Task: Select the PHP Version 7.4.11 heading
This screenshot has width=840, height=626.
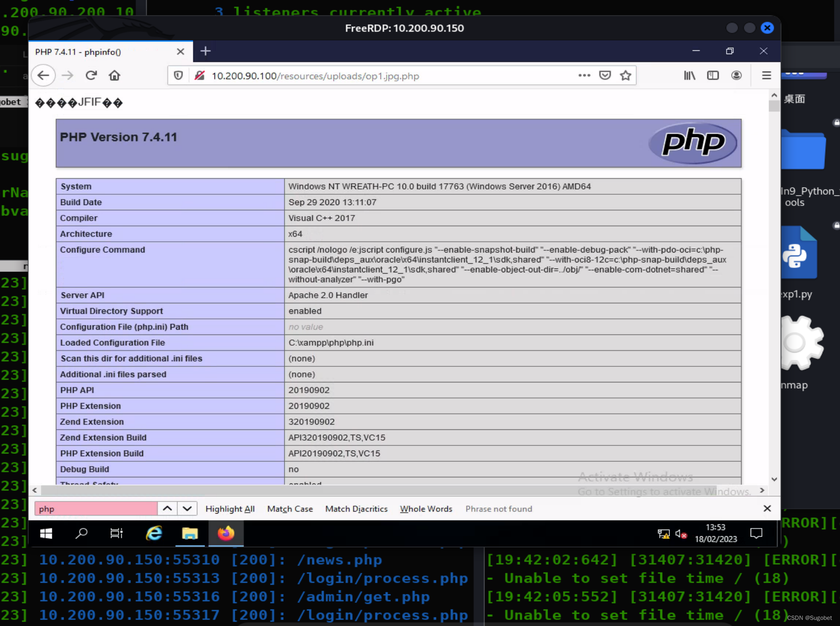Action: (119, 137)
